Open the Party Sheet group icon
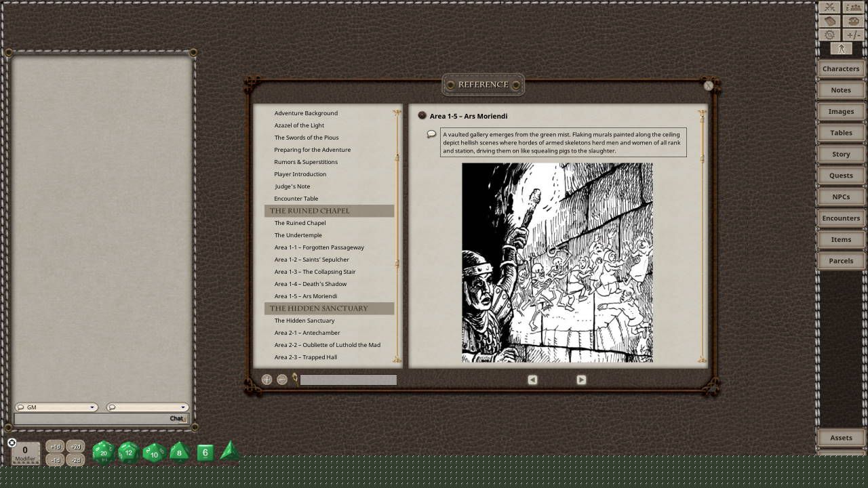 click(853, 7)
